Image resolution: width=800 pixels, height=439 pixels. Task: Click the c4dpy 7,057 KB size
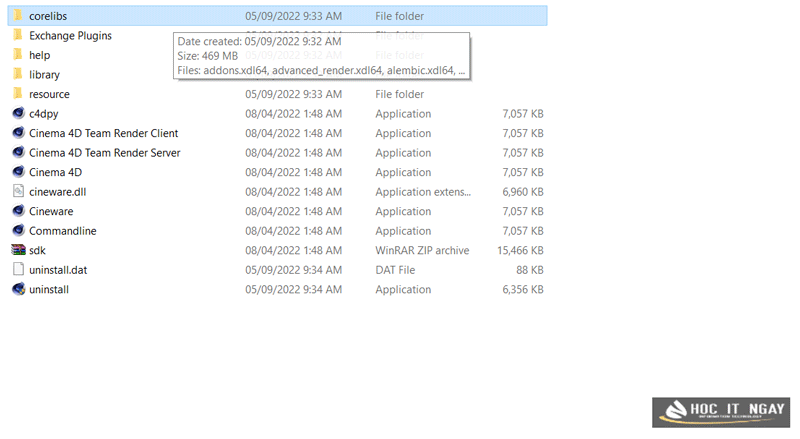(523, 114)
